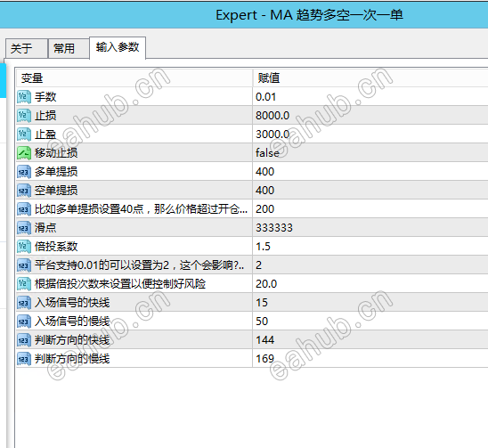Screen dimensions: 488x448
Task: Select the 判断方向的慢线 variable name
Action: click(x=72, y=358)
